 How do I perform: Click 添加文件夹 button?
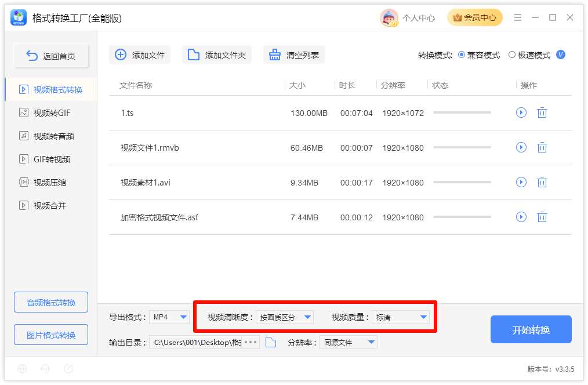(217, 55)
